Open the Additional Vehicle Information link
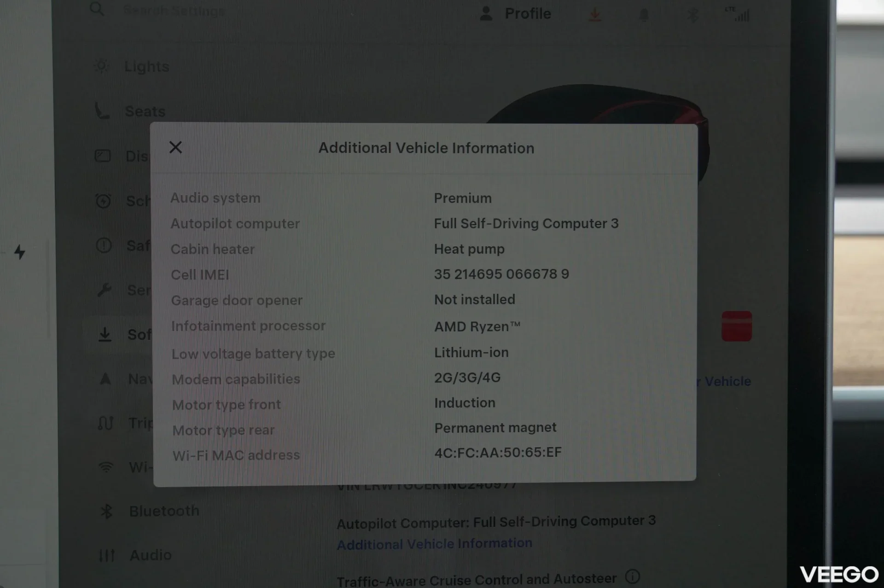 (x=434, y=544)
